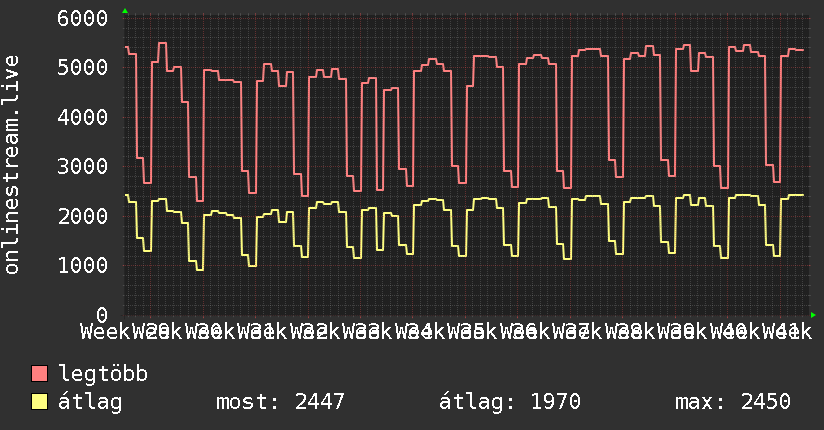Click the yellow átlag legend swatch

[x=39, y=401]
